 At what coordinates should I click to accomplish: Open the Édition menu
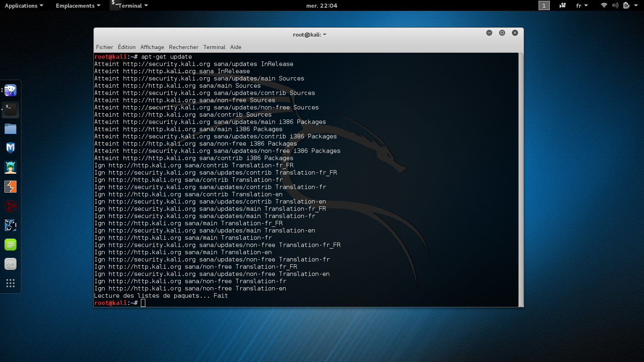pos(127,47)
